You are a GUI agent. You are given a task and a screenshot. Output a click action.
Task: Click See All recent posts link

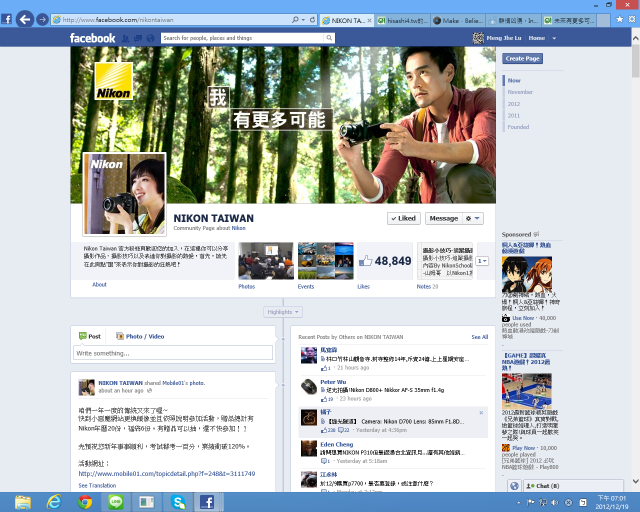click(480, 337)
